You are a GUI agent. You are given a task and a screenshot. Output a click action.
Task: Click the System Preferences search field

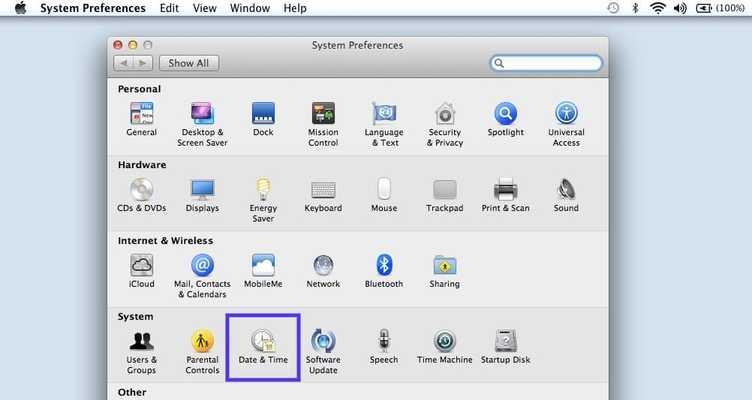click(546, 63)
